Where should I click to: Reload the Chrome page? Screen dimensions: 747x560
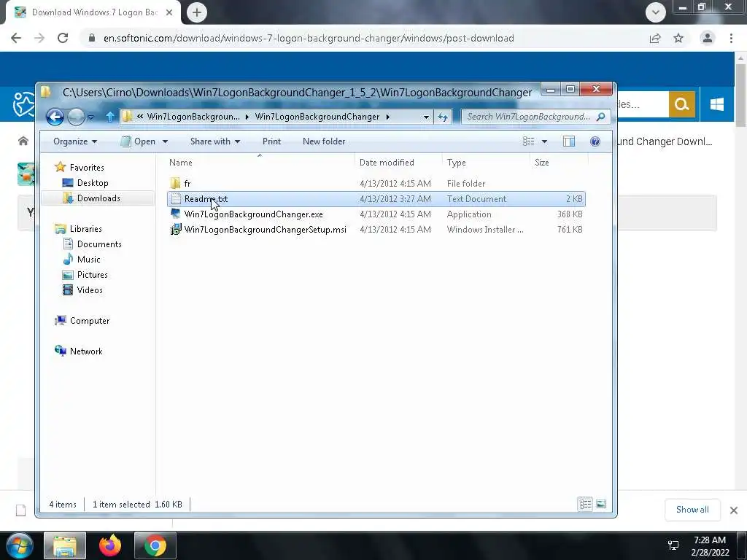coord(63,38)
